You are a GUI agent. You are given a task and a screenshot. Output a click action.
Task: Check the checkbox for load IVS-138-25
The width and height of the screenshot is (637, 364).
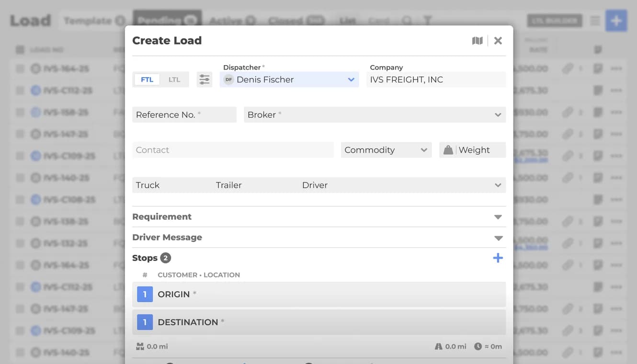(20, 221)
